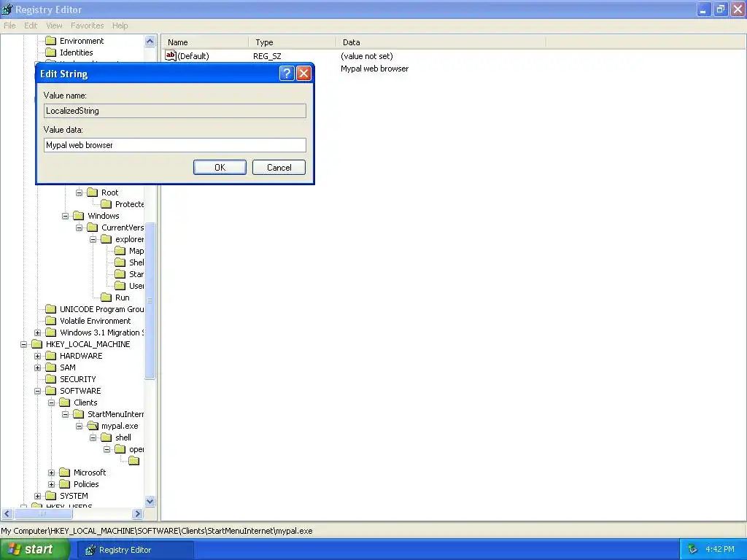This screenshot has width=747, height=560.
Task: Select the SECURITY folder icon
Action: pos(50,379)
